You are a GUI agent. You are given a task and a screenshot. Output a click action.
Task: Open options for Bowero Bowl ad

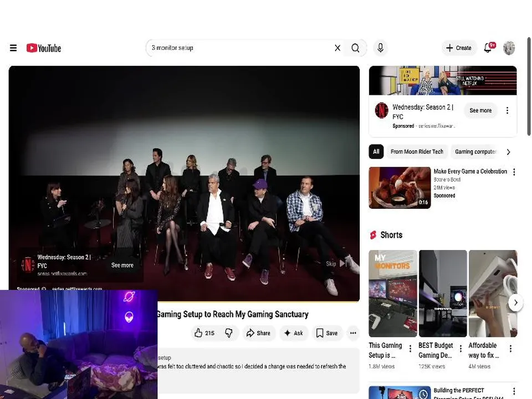pos(514,172)
